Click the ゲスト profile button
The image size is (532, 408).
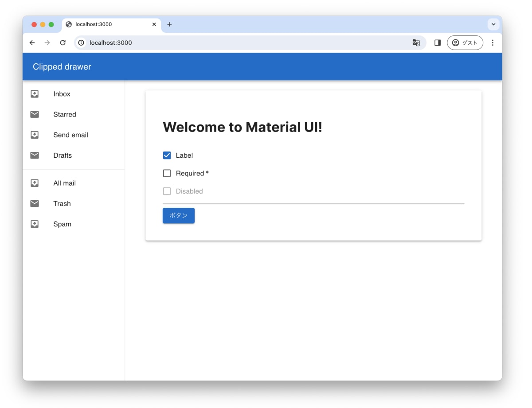[x=465, y=43]
